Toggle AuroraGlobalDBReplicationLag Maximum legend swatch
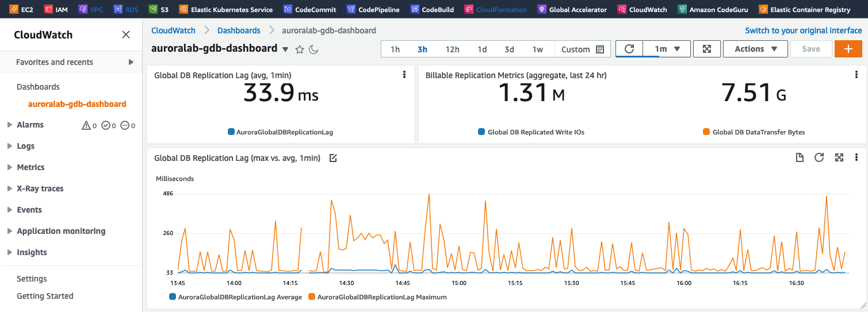Image resolution: width=868 pixels, height=312 pixels. tap(312, 297)
